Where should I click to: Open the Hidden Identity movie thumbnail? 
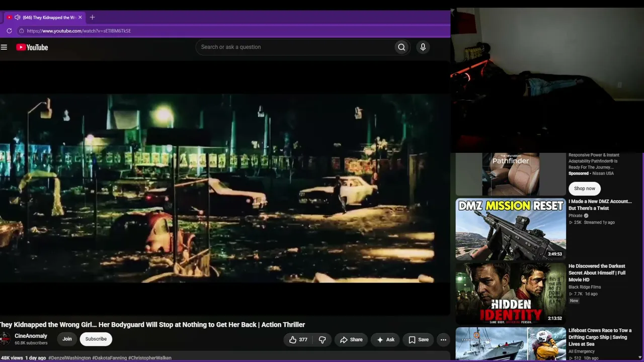tap(511, 294)
